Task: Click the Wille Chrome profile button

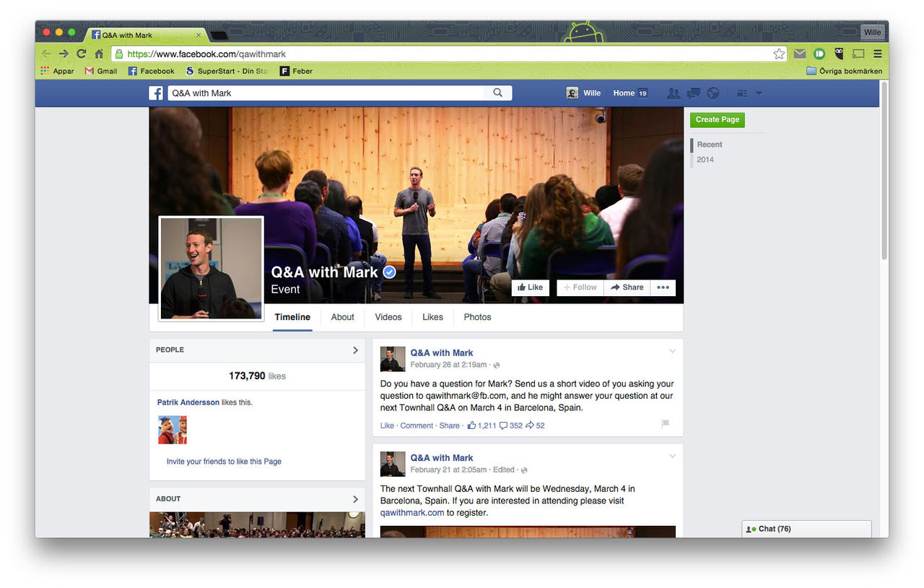Action: click(872, 33)
